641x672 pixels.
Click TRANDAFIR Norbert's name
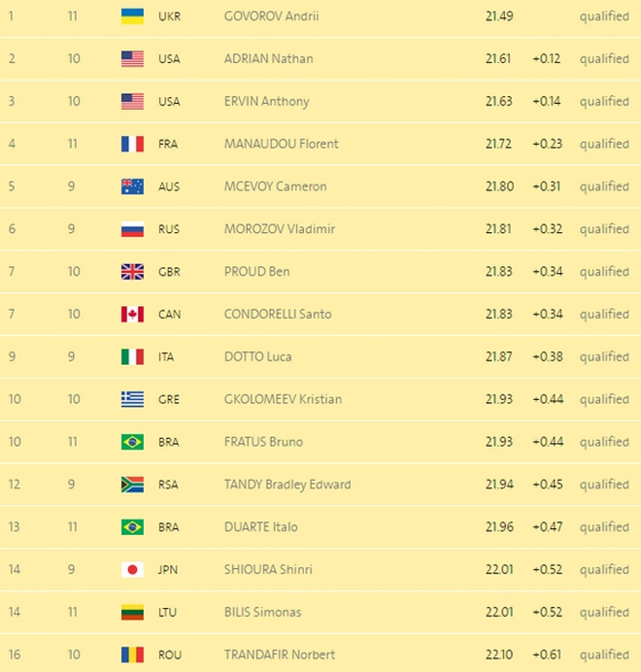click(278, 655)
